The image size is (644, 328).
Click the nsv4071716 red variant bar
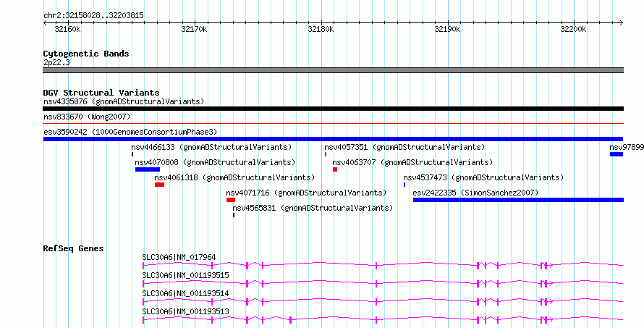pos(231,200)
